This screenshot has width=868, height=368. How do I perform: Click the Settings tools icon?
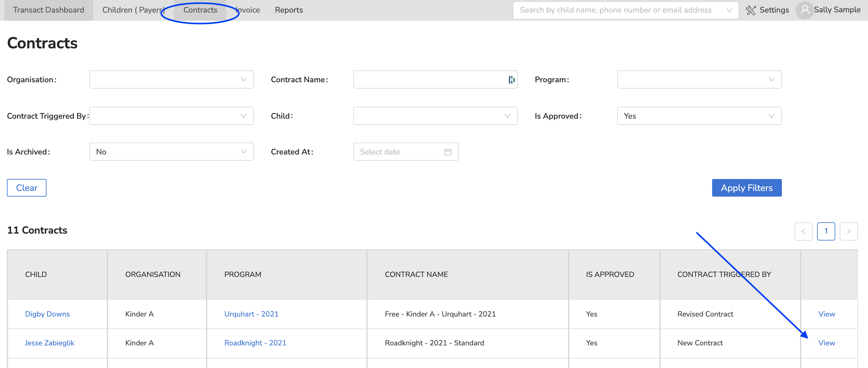tap(750, 10)
